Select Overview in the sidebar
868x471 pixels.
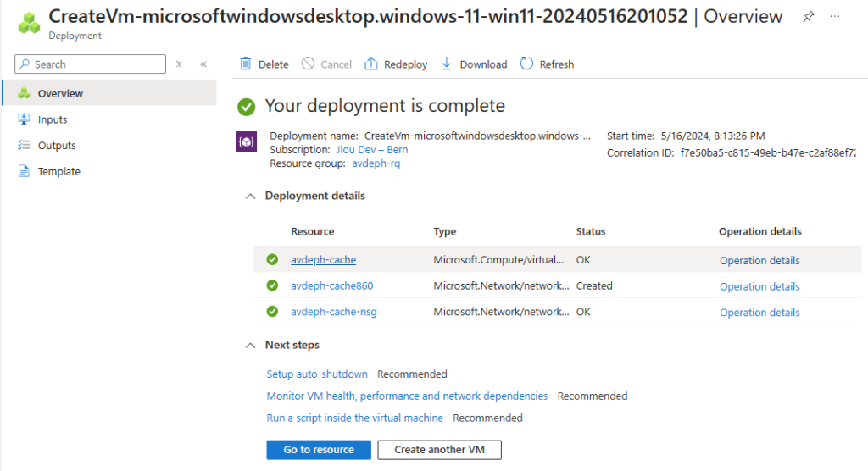point(109,93)
